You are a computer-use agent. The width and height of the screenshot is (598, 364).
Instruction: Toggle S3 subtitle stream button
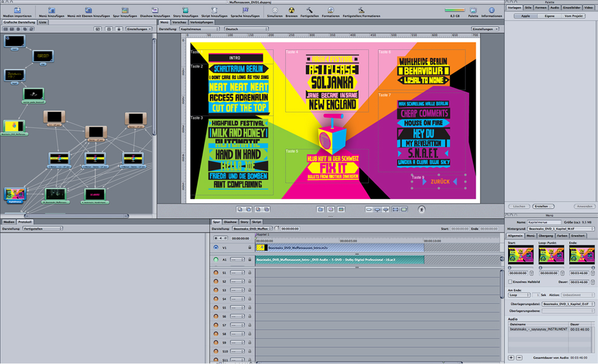(216, 290)
